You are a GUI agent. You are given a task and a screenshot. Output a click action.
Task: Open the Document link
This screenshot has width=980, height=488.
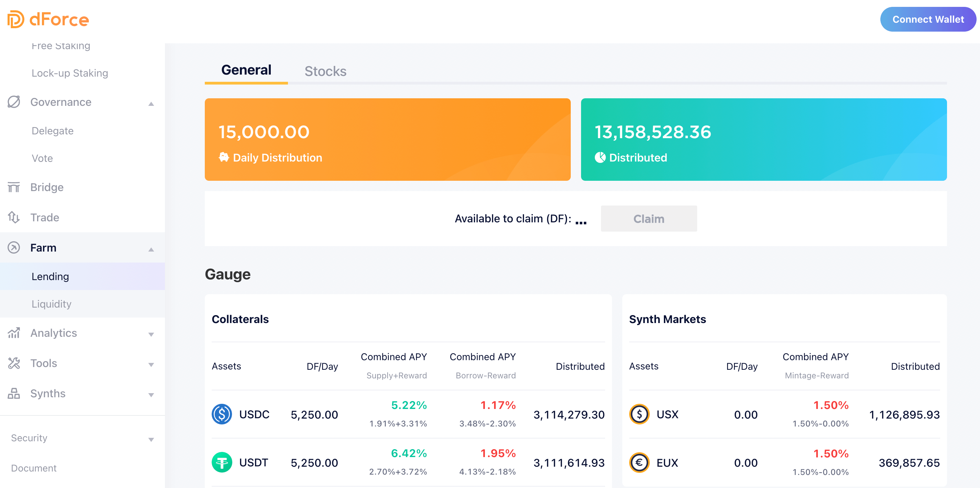click(33, 468)
